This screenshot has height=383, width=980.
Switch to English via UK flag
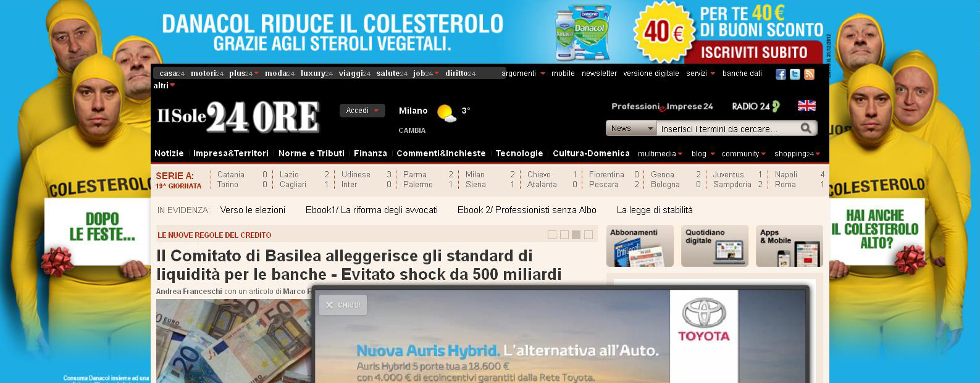click(x=806, y=106)
